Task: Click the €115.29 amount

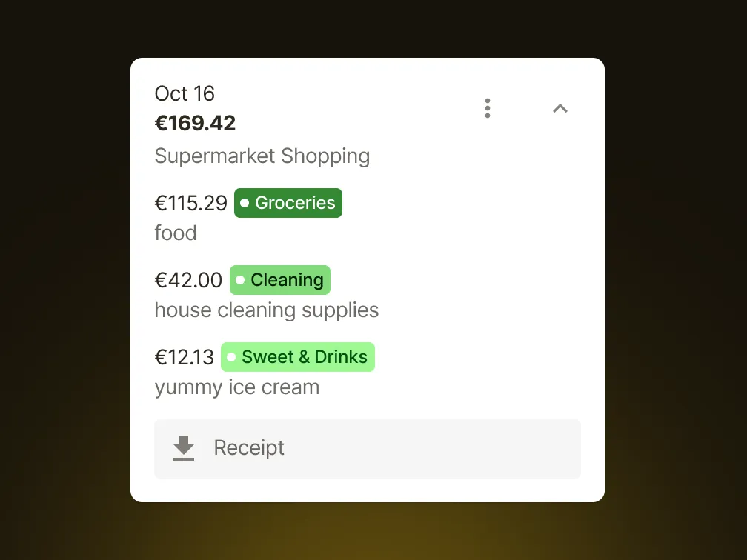Action: [x=190, y=202]
